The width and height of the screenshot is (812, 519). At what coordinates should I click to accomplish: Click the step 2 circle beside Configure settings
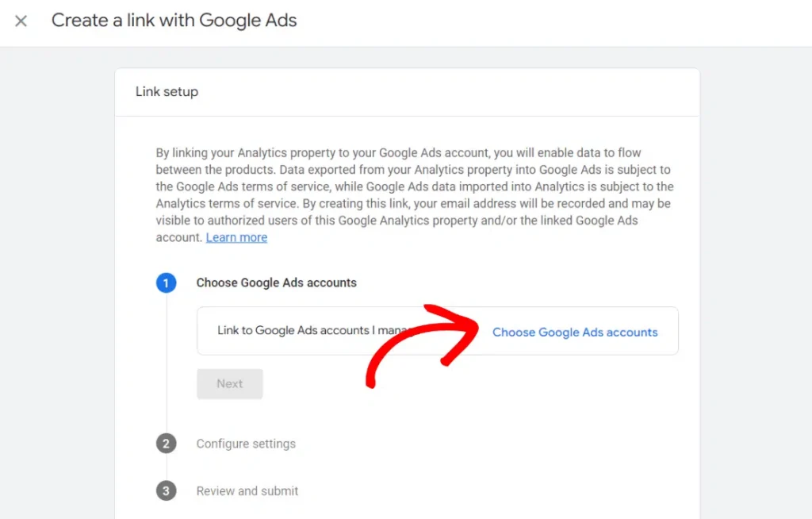(x=166, y=444)
